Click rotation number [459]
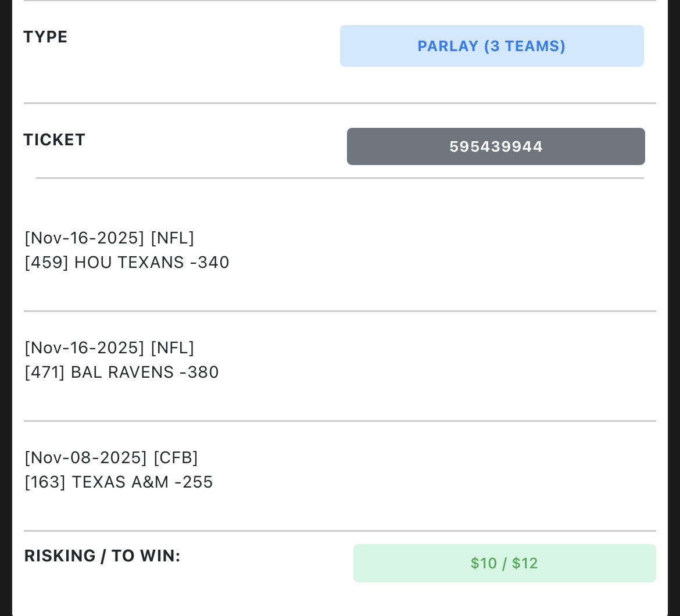The height and width of the screenshot is (616, 680). point(46,263)
